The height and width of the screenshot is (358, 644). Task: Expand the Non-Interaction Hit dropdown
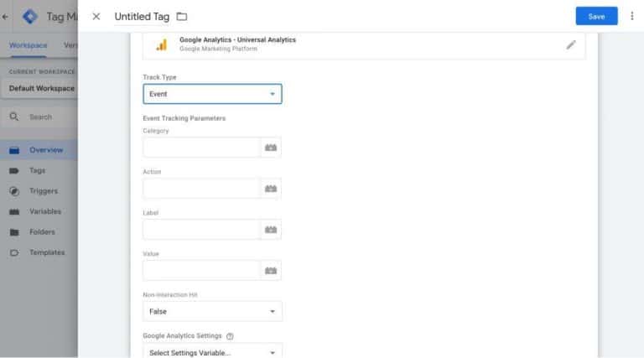(212, 312)
